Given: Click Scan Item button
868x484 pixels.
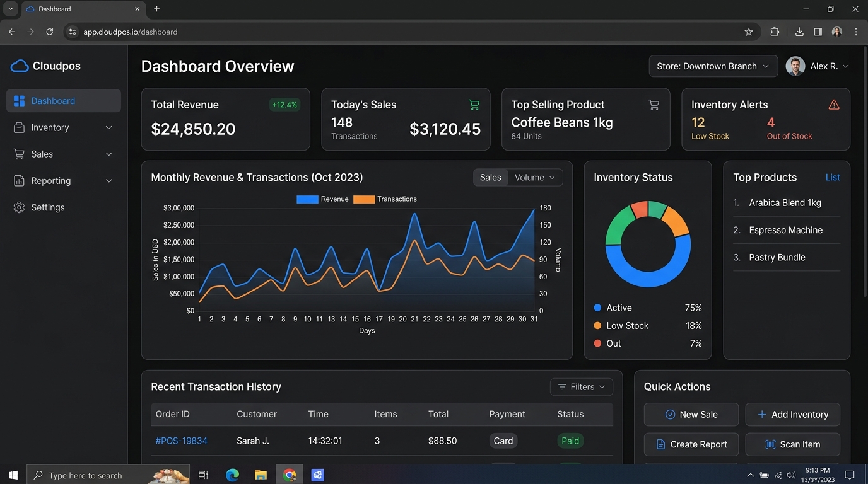Looking at the screenshot, I should coord(792,444).
